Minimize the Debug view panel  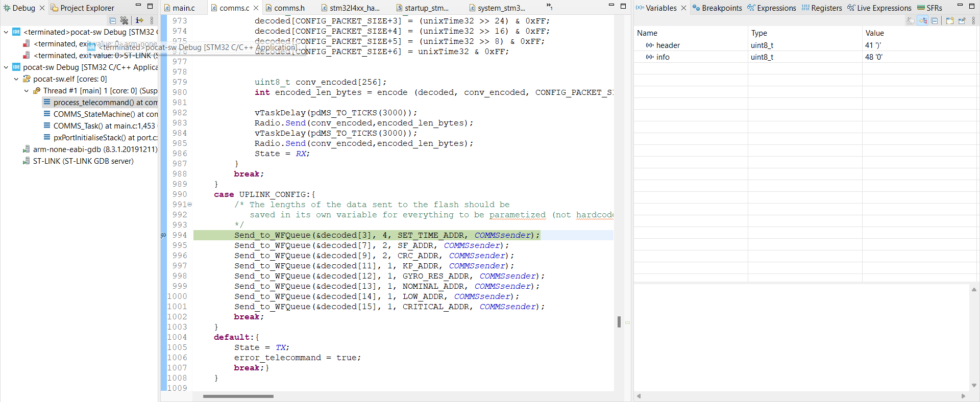(x=138, y=6)
